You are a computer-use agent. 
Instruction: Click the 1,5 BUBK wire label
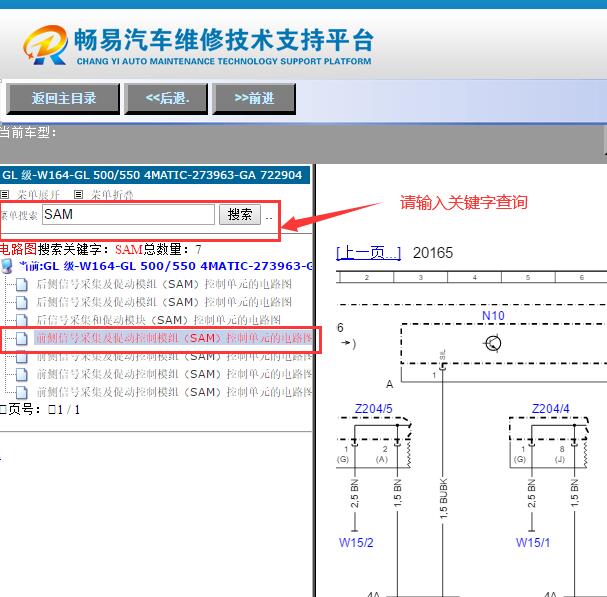[x=444, y=498]
